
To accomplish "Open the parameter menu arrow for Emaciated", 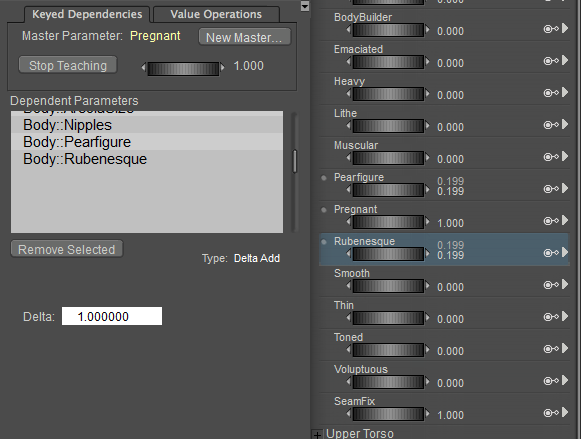I will tap(565, 60).
